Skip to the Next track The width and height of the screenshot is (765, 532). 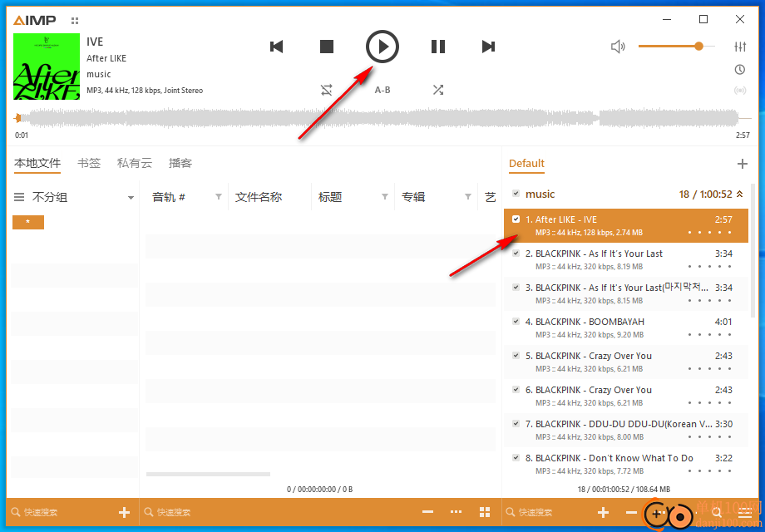[488, 47]
